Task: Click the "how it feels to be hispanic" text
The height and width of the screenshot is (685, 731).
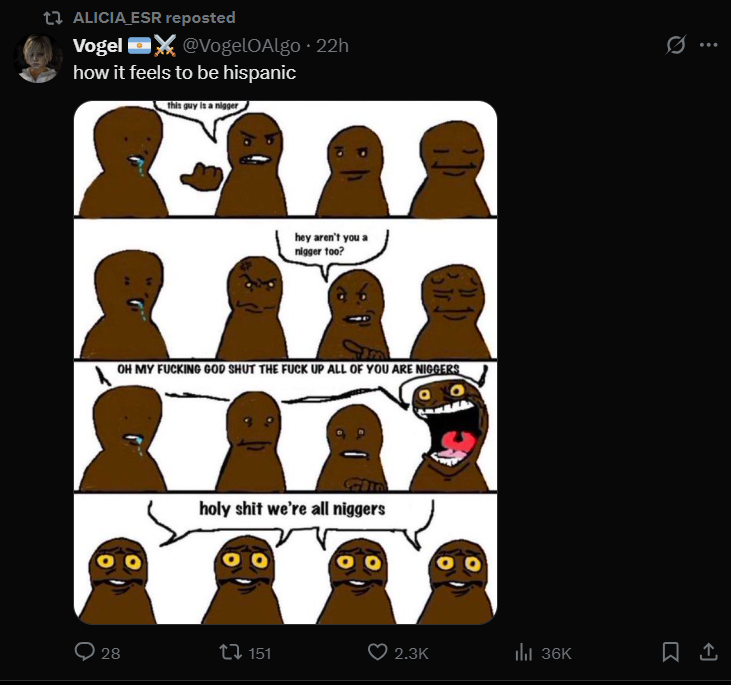Action: pyautogui.click(x=184, y=72)
